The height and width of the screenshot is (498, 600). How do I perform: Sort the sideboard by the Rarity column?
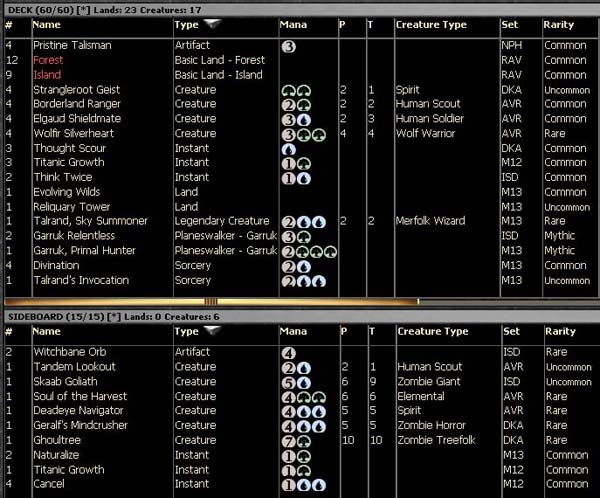[x=560, y=331]
